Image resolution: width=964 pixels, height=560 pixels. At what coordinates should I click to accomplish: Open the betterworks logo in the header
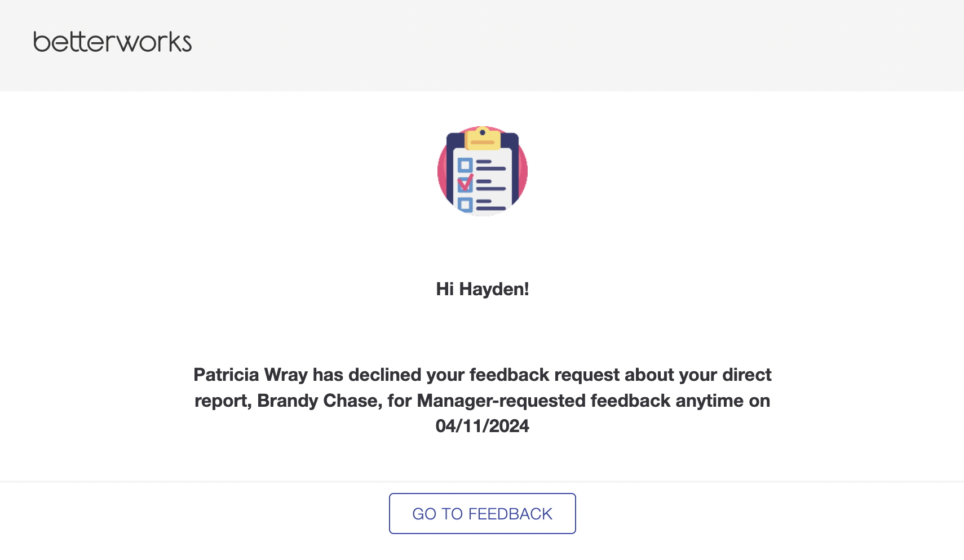pyautogui.click(x=113, y=42)
